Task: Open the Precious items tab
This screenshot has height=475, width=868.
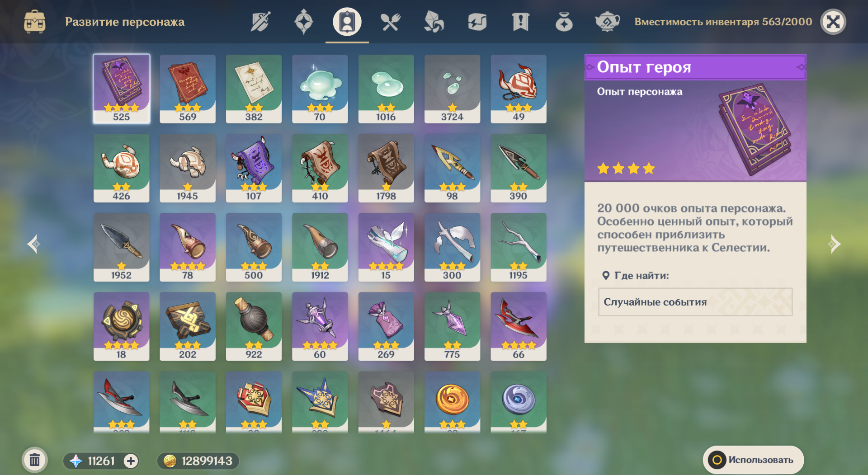Action: [564, 22]
